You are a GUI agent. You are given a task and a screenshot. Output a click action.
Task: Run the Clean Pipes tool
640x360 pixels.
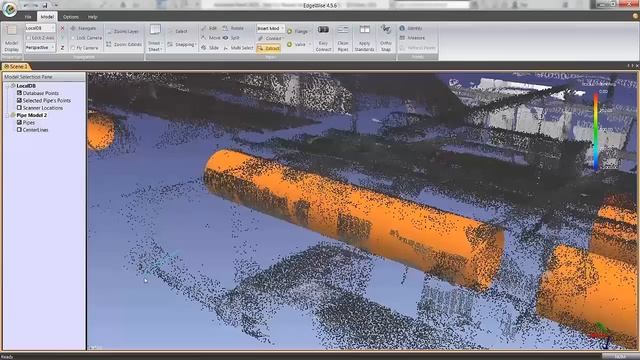(x=343, y=38)
